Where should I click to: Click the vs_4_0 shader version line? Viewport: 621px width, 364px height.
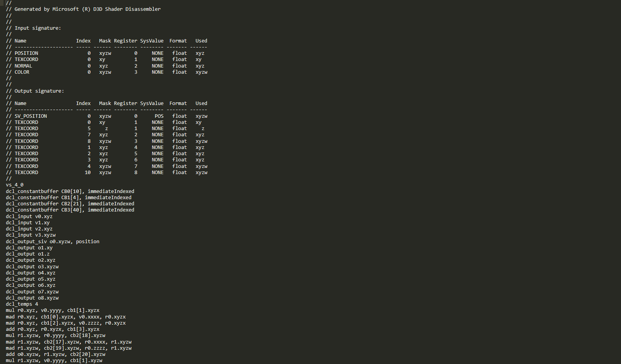pos(15,185)
